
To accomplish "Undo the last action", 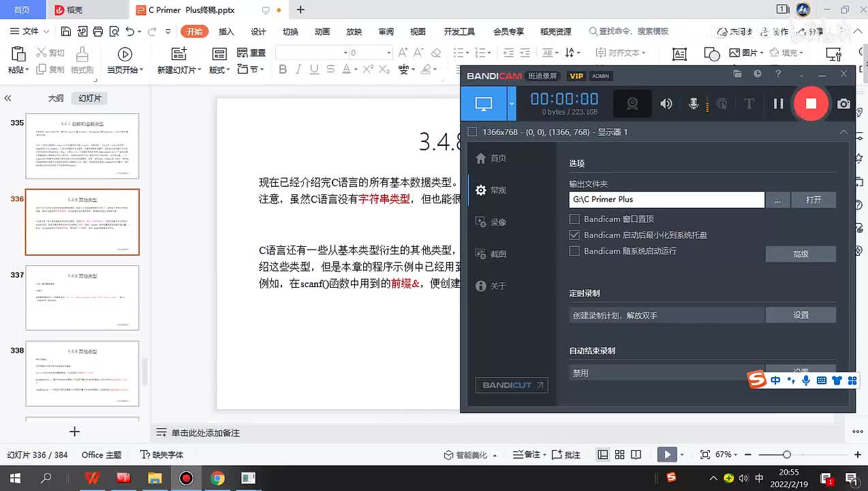I will coord(130,31).
